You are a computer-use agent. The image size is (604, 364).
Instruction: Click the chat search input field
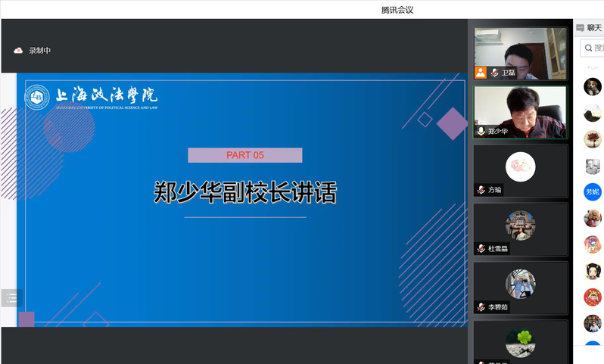point(596,48)
